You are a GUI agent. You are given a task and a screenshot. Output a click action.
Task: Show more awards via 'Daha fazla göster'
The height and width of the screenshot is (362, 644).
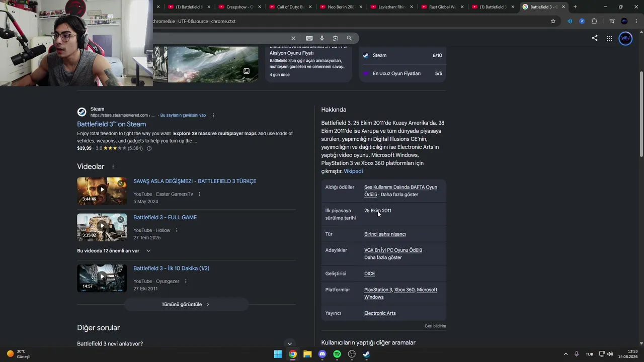pos(399,195)
